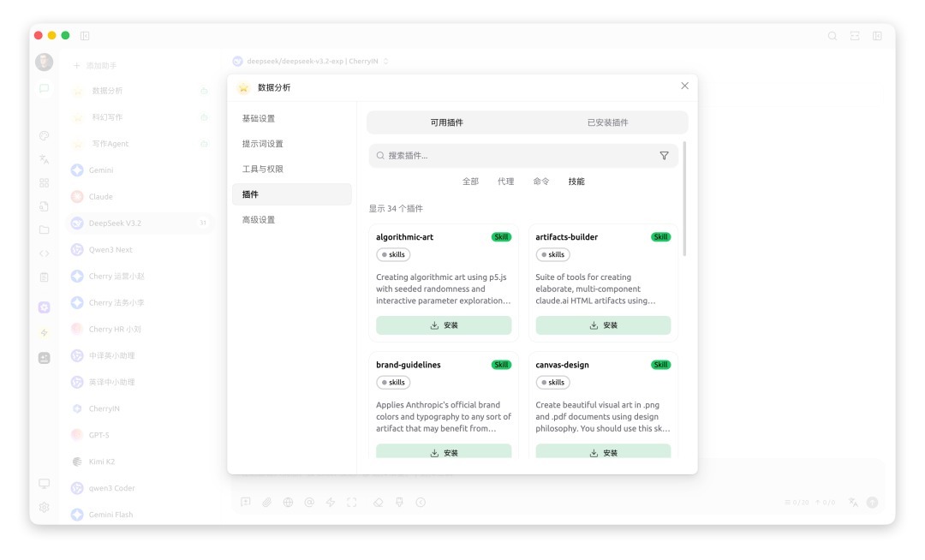925x560 pixels.
Task: Click the skills tag on artifacts-builder card
Action: click(x=552, y=254)
